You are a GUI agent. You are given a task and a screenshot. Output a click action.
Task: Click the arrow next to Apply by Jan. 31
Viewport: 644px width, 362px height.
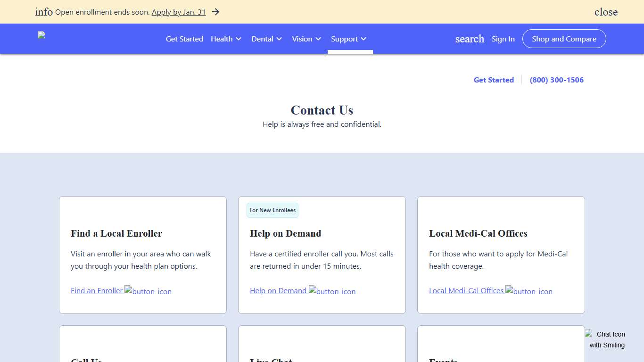(x=215, y=12)
